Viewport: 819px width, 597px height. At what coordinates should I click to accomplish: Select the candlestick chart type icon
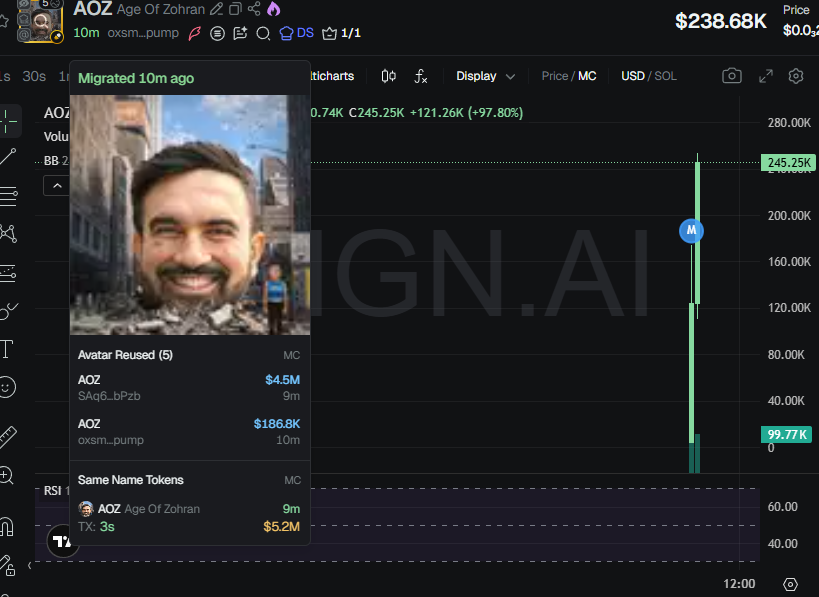pyautogui.click(x=389, y=76)
